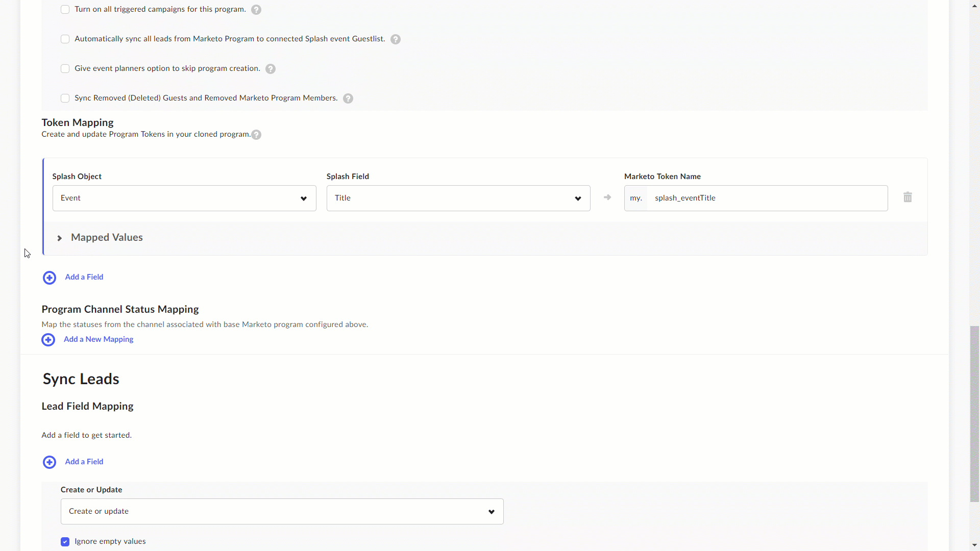
Task: Edit the Marketo Token Name field
Action: point(767,198)
